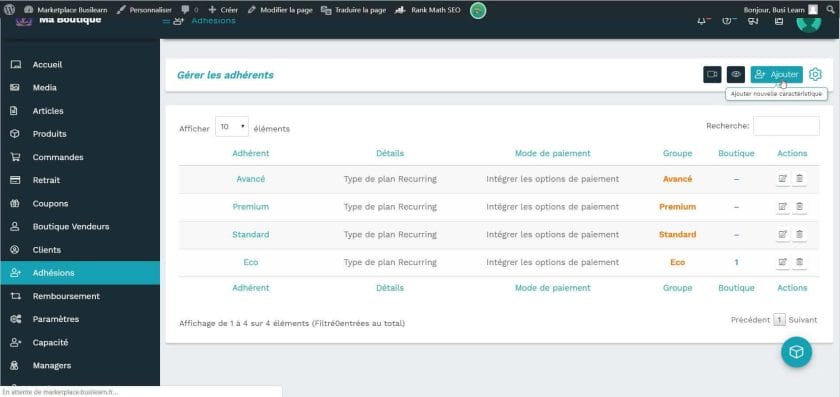This screenshot has height=397, width=840.
Task: Click into the Recherche search field
Action: click(x=786, y=126)
